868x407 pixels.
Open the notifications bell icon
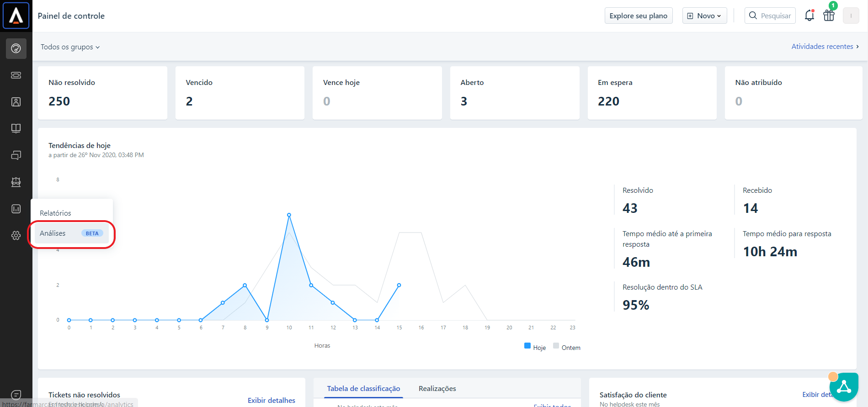point(809,16)
